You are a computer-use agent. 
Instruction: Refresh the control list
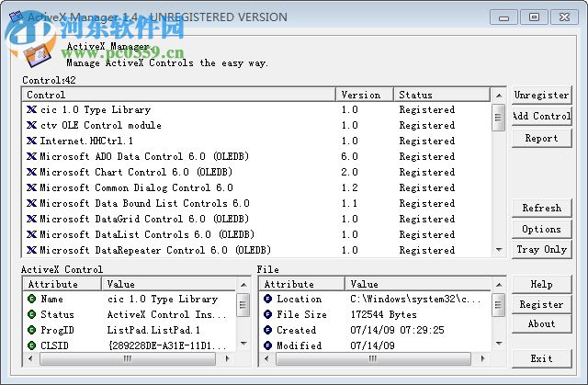click(541, 208)
